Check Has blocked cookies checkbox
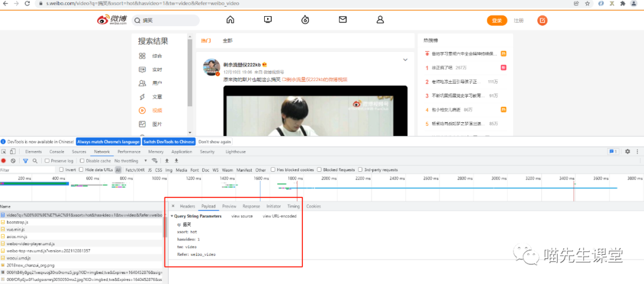Viewport: 644px width, 284px height. coord(273,169)
